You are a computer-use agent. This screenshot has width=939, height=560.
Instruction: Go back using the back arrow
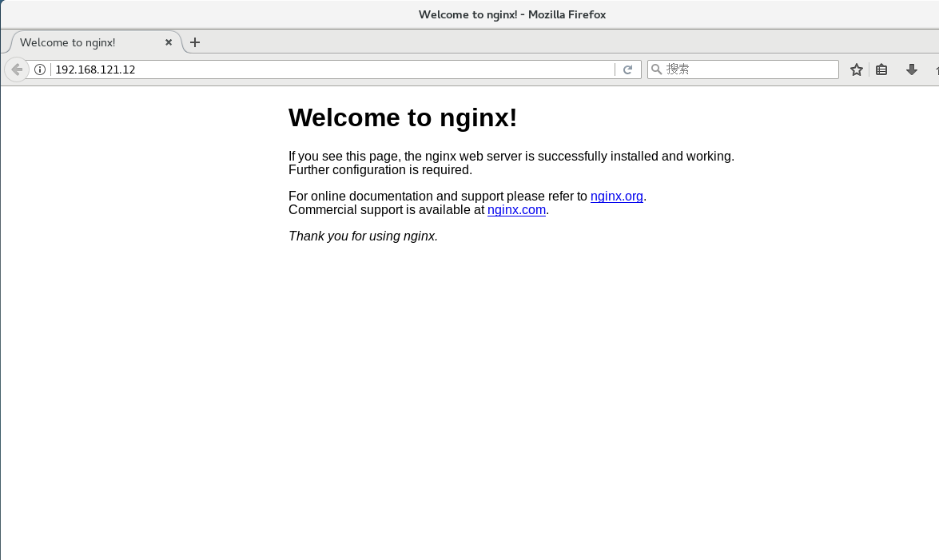point(17,70)
